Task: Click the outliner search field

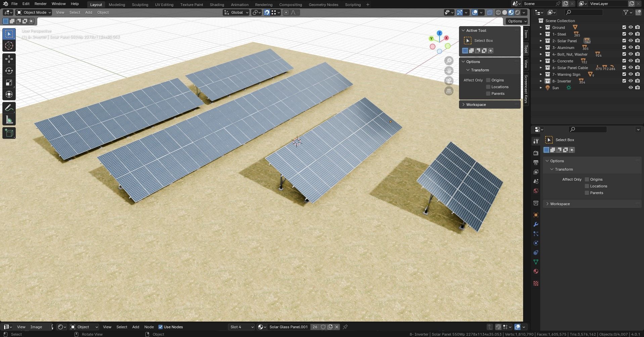Action: [584, 12]
